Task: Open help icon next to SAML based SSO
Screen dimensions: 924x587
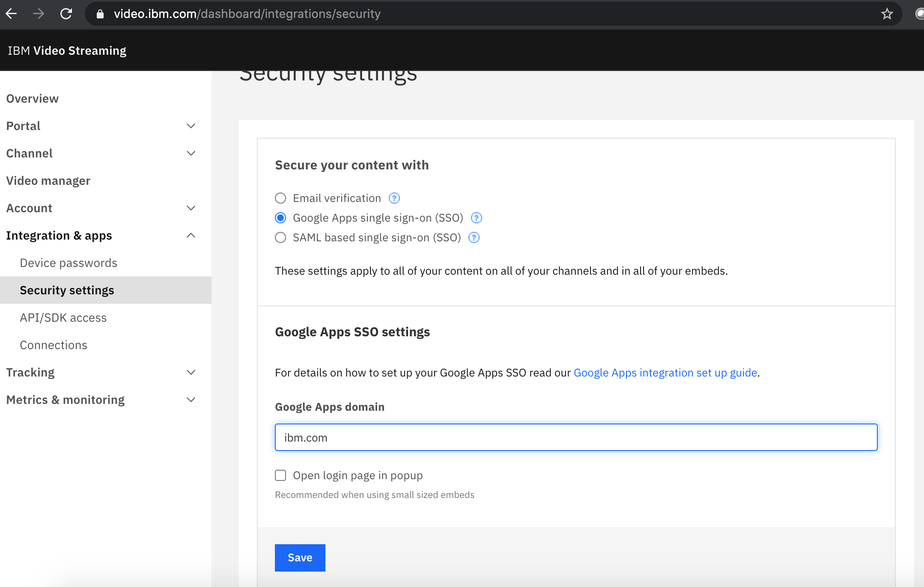Action: 474,237
